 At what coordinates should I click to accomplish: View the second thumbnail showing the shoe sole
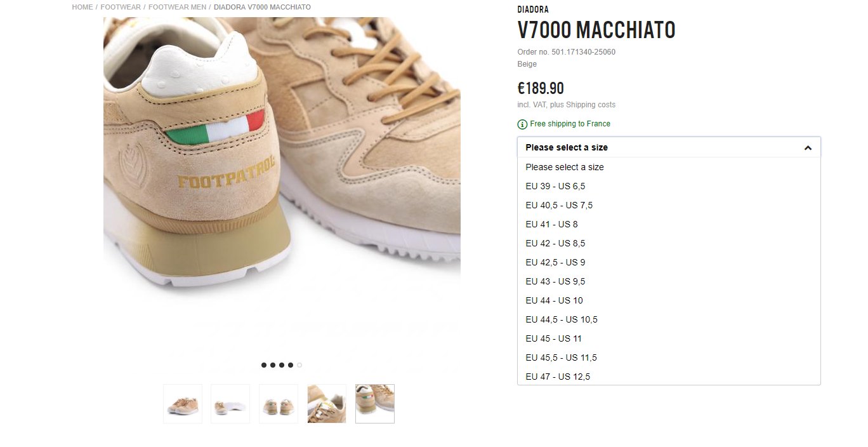point(230,404)
